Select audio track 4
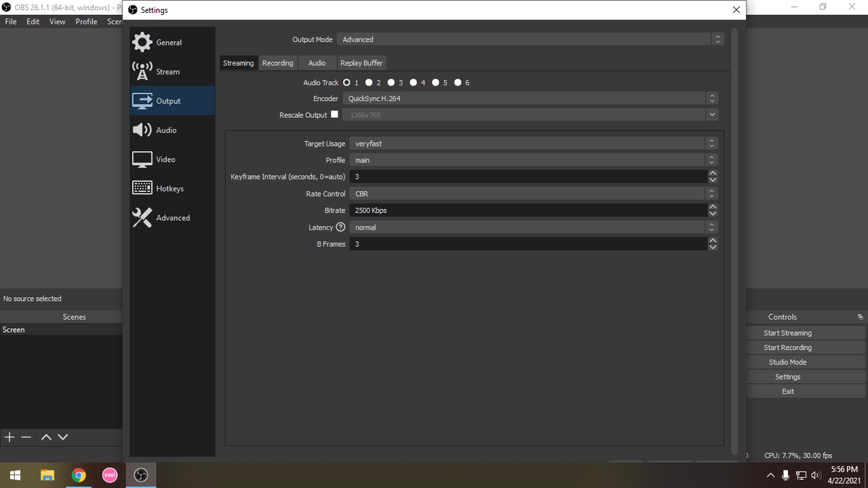Screen dimensions: 868x488 (x=414, y=83)
